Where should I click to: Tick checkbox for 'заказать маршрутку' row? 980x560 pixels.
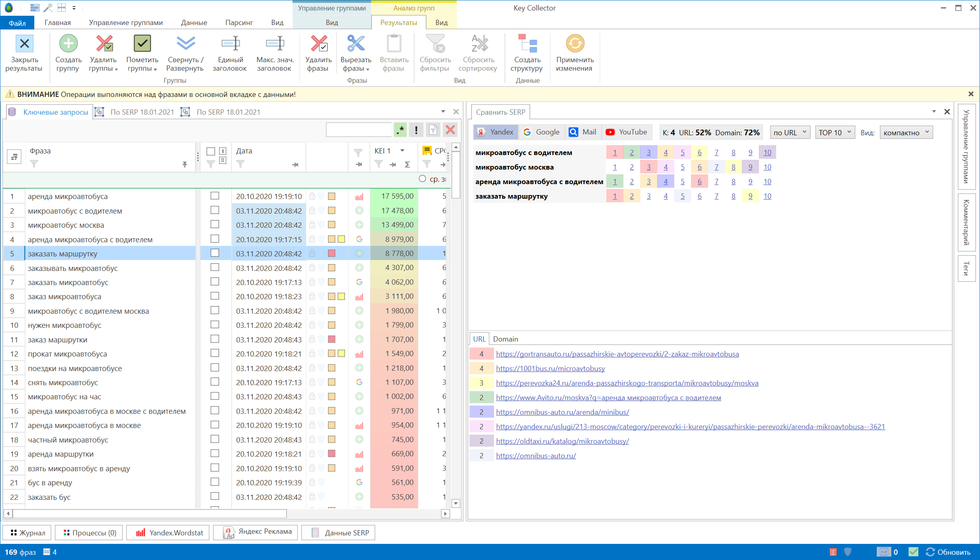(215, 253)
